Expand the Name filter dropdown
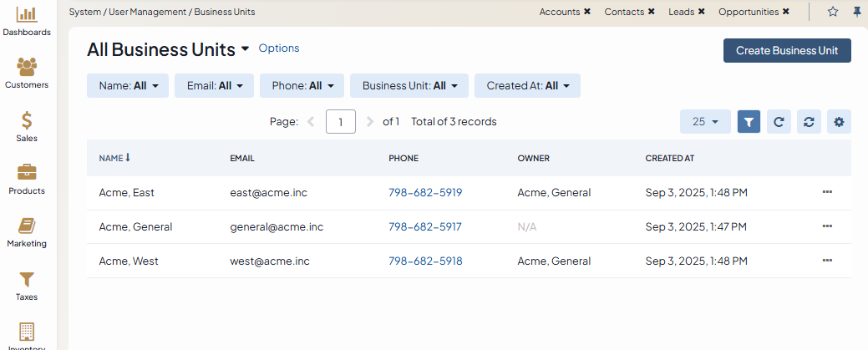The width and height of the screenshot is (868, 350). [128, 85]
